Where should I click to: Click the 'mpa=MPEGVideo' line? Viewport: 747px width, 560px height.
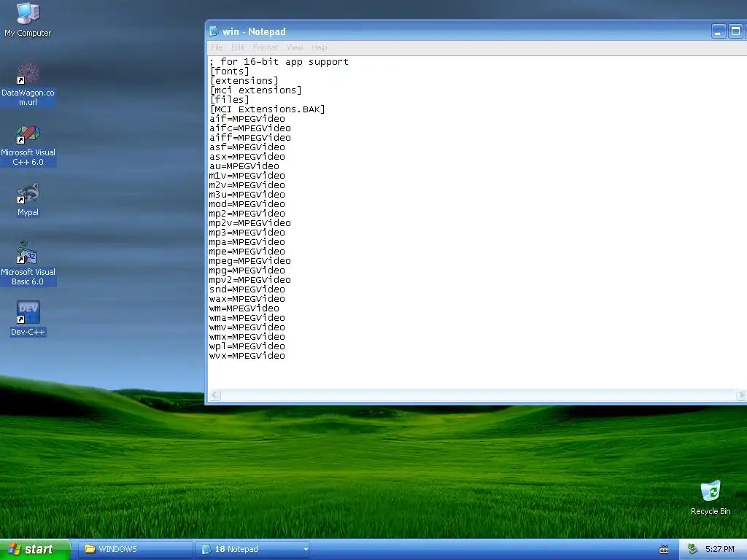point(247,243)
